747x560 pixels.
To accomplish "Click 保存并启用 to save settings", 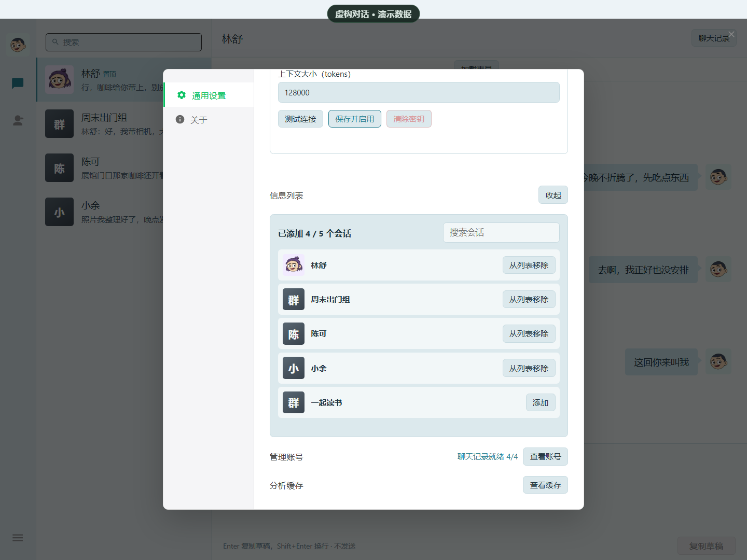I will [x=355, y=119].
